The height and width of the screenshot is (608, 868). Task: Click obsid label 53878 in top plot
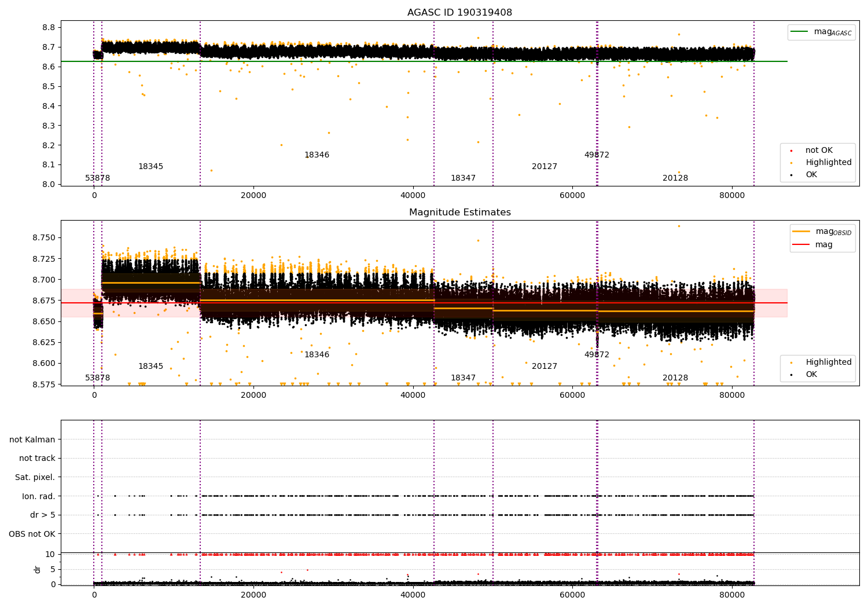click(97, 178)
